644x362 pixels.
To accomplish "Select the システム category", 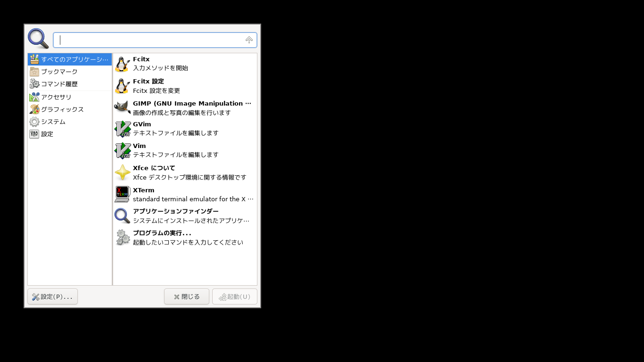I will pos(70,122).
